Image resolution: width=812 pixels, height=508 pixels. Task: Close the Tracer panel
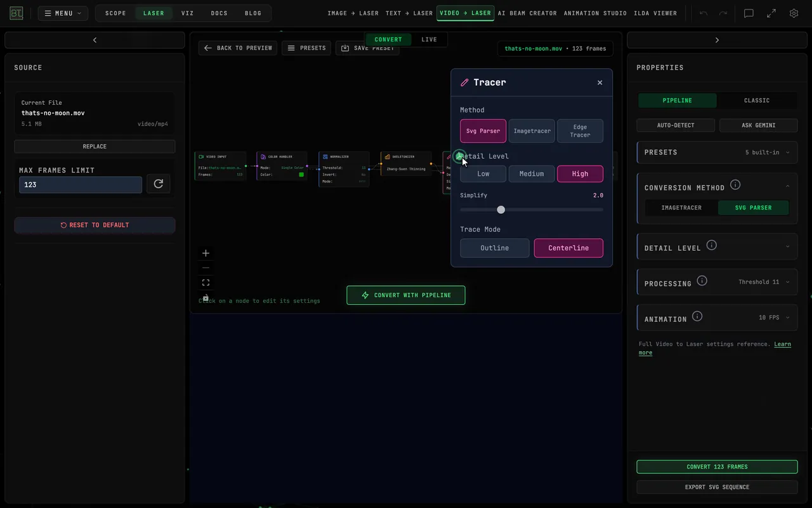(600, 83)
